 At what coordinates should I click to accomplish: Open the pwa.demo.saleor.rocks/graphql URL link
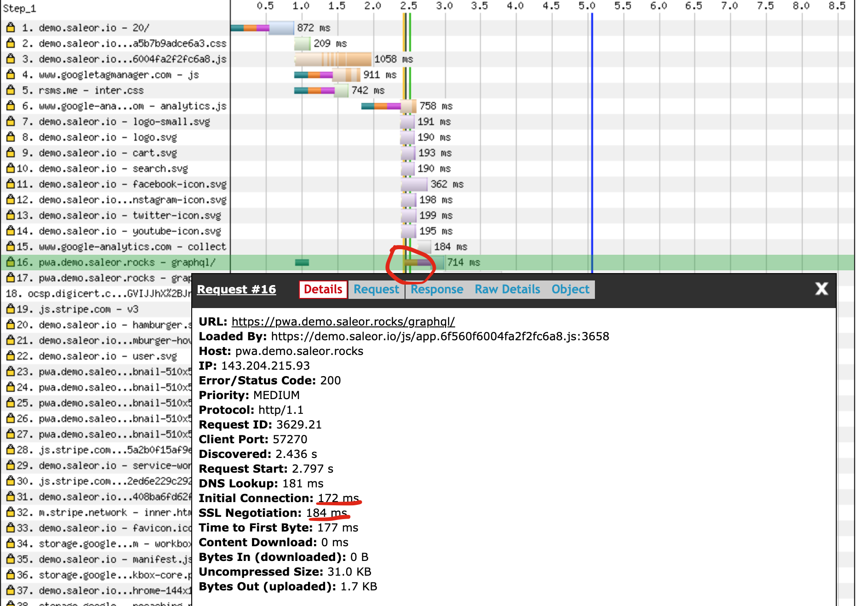[x=343, y=322]
